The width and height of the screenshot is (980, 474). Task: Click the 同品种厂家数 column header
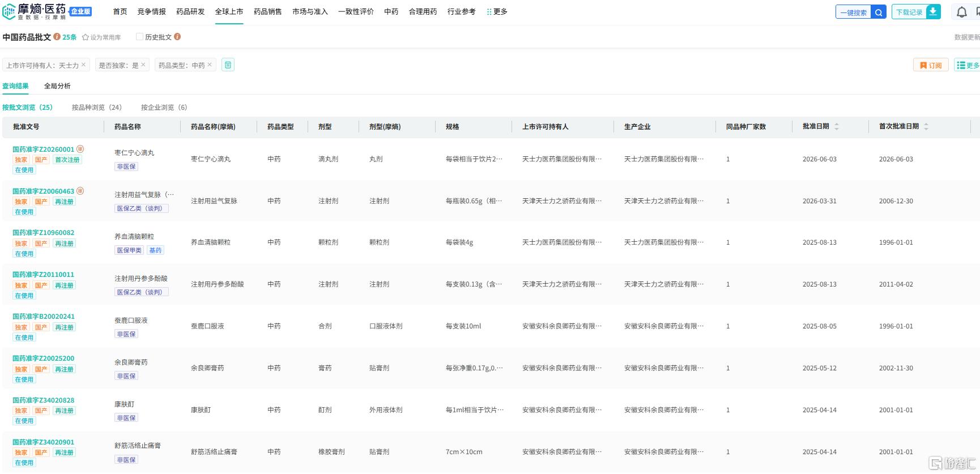746,127
